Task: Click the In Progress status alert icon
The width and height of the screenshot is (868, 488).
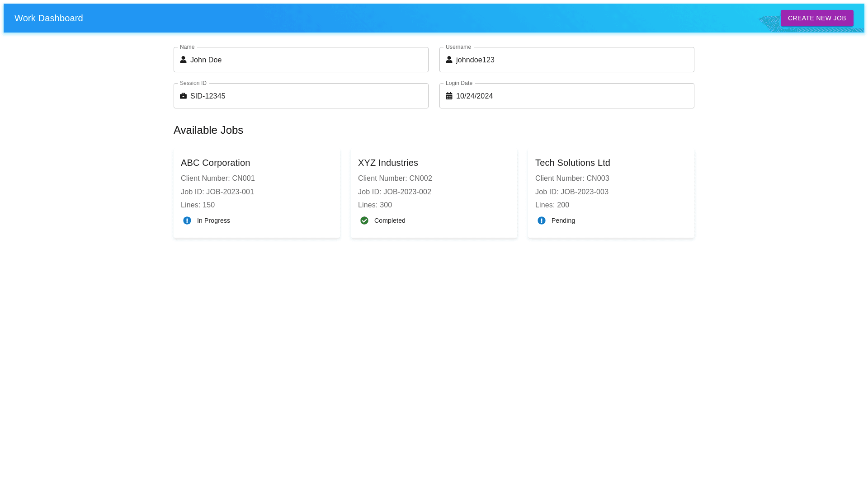Action: point(187,221)
